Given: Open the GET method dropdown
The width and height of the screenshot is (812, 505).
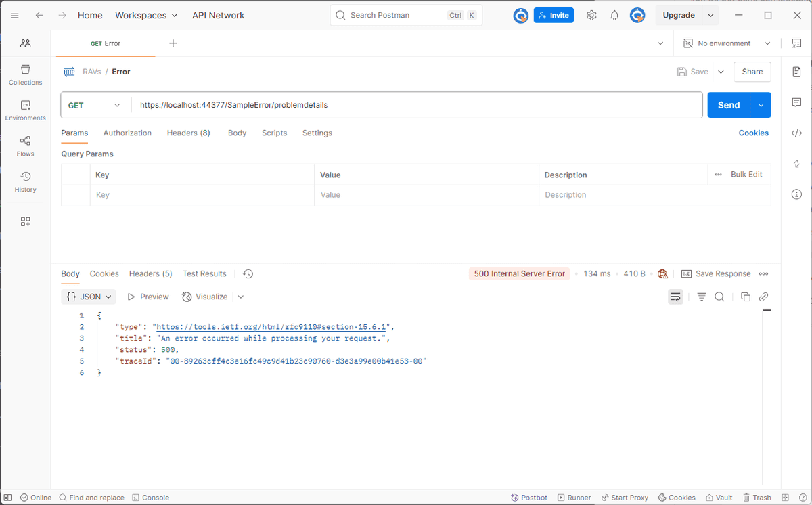Looking at the screenshot, I should click(x=95, y=105).
